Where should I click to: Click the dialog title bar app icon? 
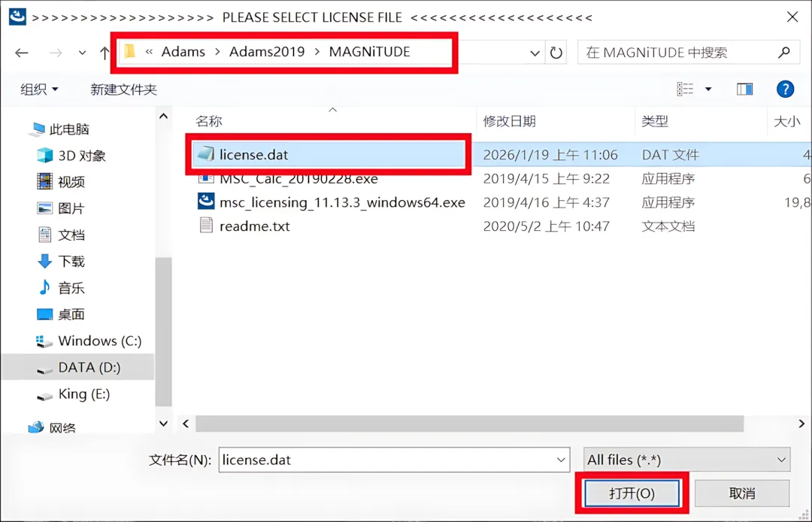pyautogui.click(x=17, y=16)
